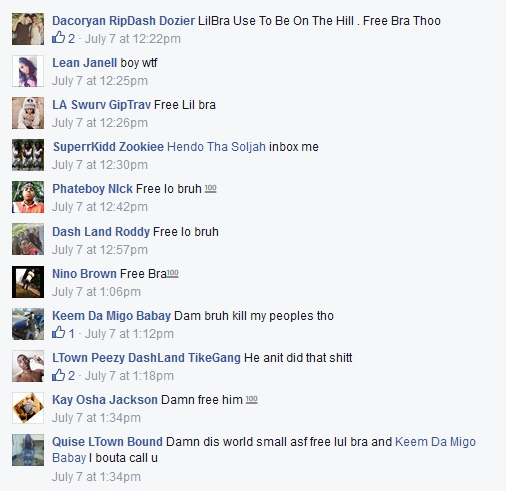506x491 pixels.
Task: Click the like thumb on Dacoryan's comment
Action: 58,38
